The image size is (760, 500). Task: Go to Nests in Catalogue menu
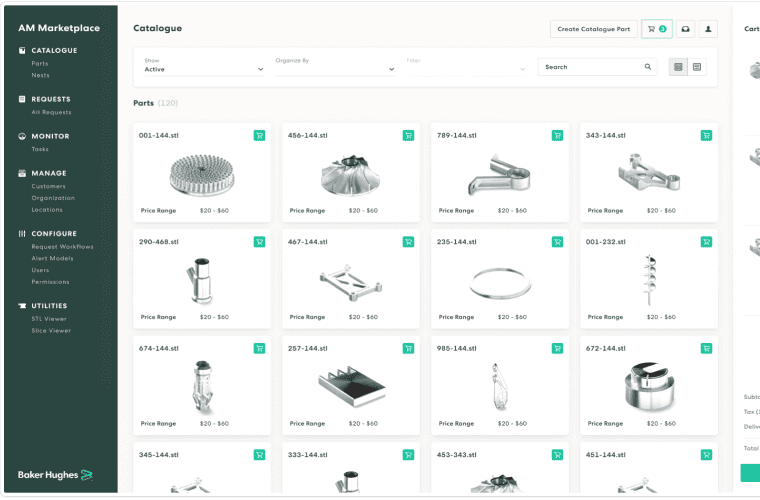(x=40, y=75)
